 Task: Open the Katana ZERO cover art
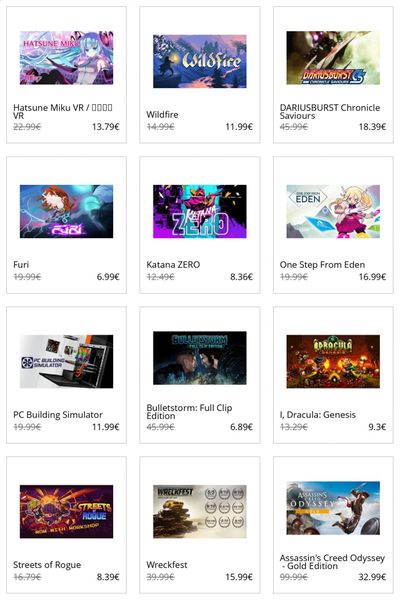199,211
